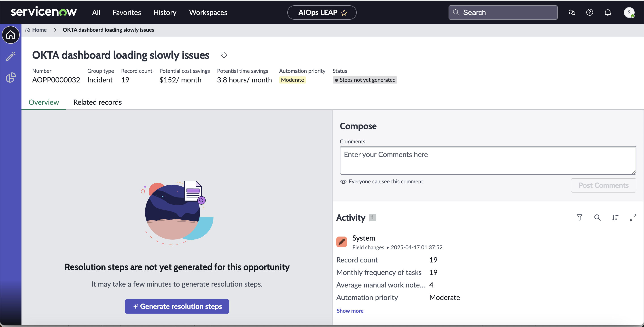This screenshot has height=327, width=644.
Task: Open the Home icon in left sidebar
Action: pos(11,35)
